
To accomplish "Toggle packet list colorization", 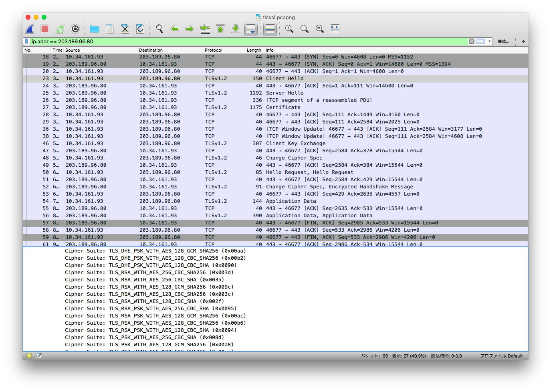I will click(x=270, y=29).
